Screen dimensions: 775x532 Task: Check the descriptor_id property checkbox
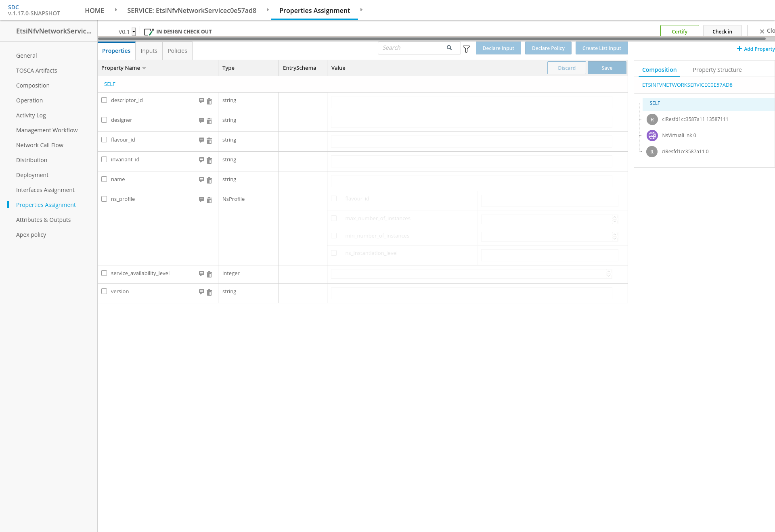point(104,100)
